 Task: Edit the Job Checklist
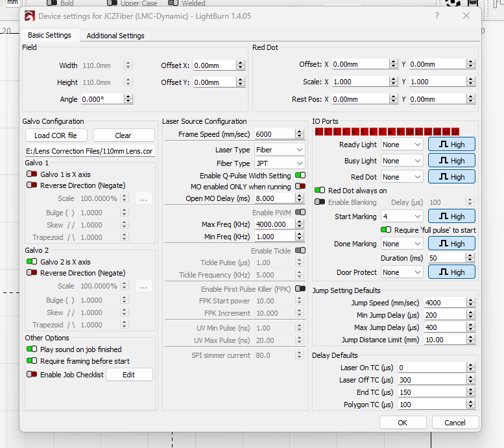tap(129, 375)
